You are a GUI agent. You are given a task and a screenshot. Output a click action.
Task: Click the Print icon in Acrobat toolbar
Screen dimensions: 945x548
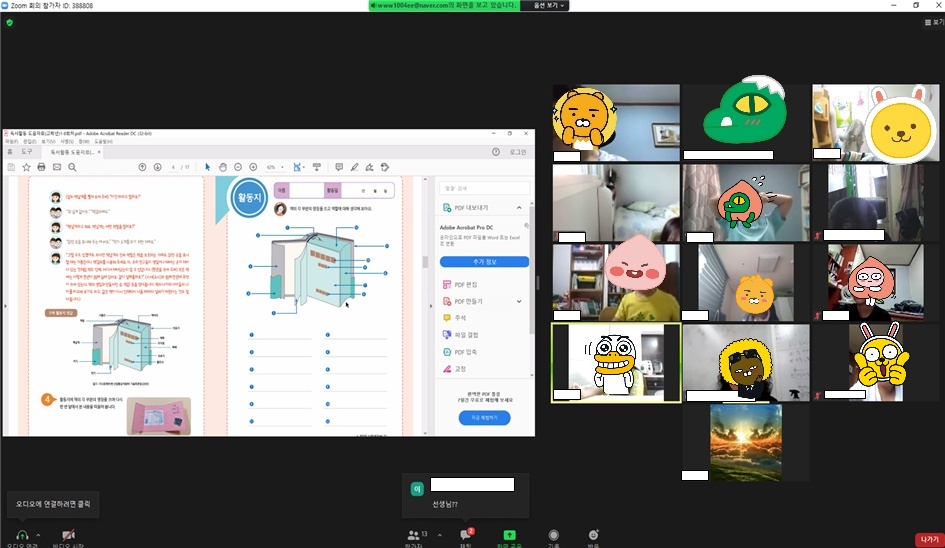click(41, 167)
